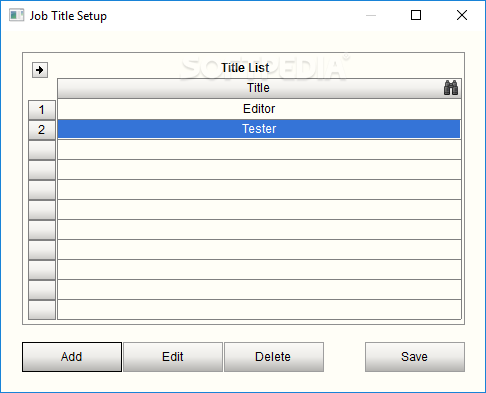Maximize the Job Title Setup window
The width and height of the screenshot is (486, 393).
(x=416, y=15)
